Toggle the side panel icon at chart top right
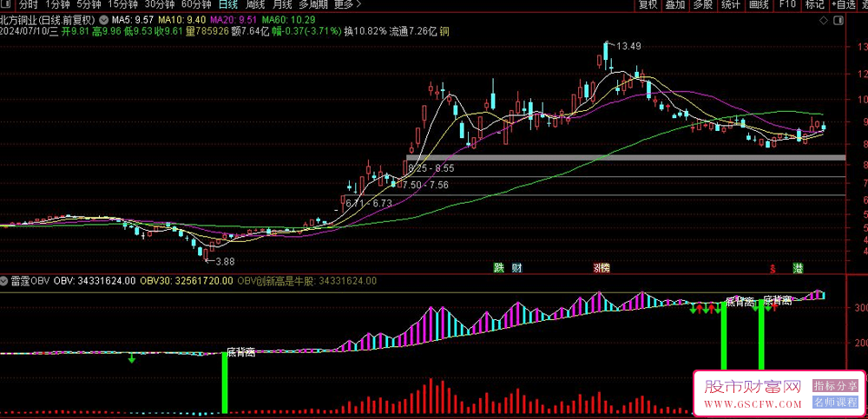The width and height of the screenshot is (868, 419). [838, 21]
